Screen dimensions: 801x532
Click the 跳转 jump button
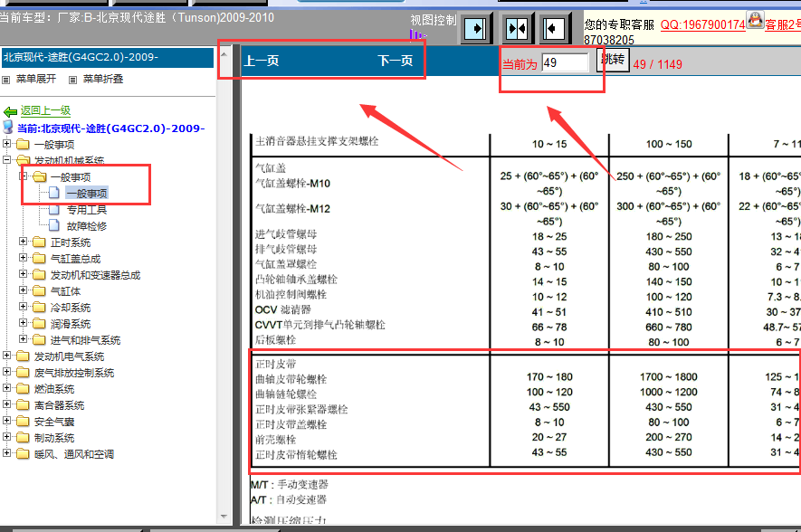click(x=613, y=60)
